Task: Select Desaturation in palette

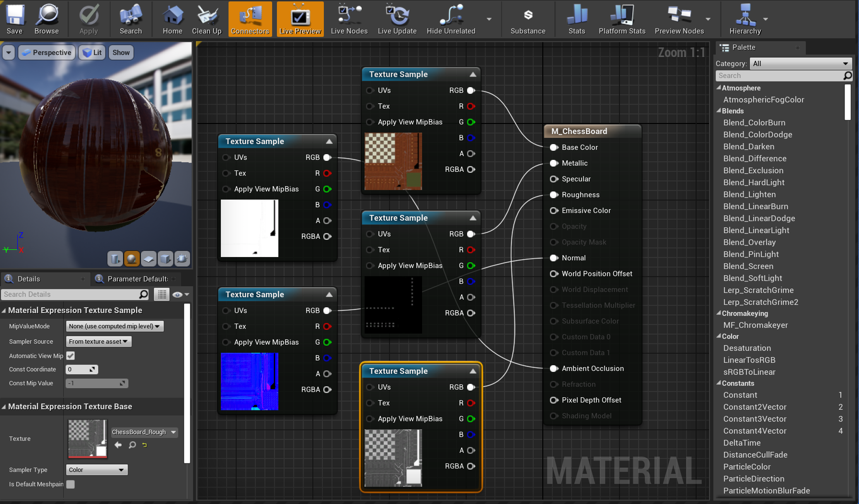Action: tap(747, 348)
